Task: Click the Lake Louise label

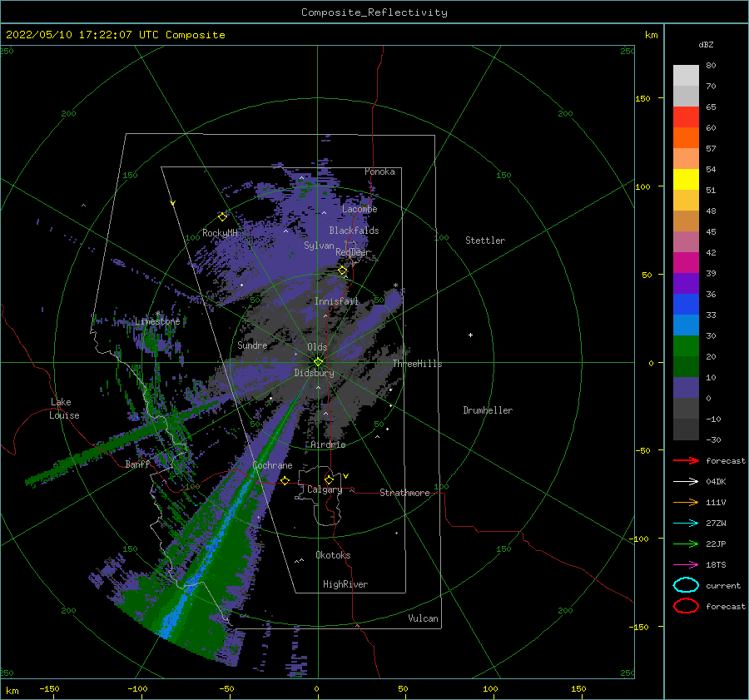Action: pos(64,409)
